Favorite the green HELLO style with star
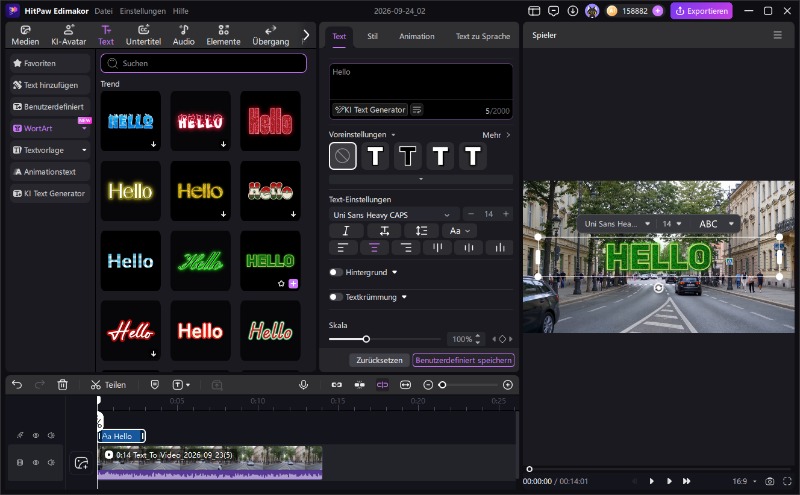Viewport: 800px width, 495px height. pos(281,284)
